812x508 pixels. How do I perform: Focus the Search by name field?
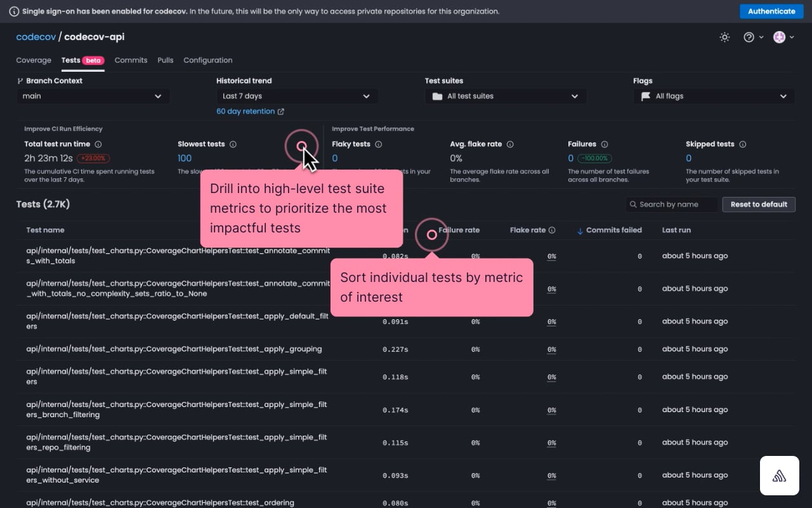(x=672, y=204)
